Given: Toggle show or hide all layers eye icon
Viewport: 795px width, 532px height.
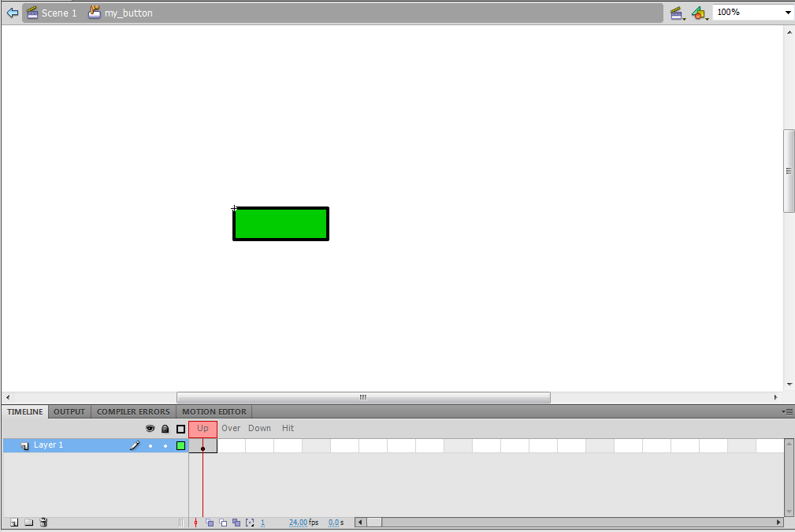Looking at the screenshot, I should click(x=150, y=429).
